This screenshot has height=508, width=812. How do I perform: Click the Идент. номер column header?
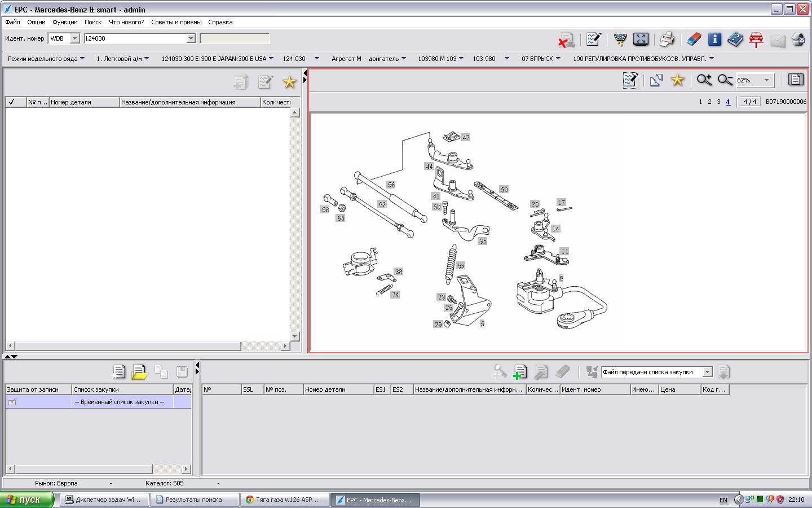(x=595, y=389)
